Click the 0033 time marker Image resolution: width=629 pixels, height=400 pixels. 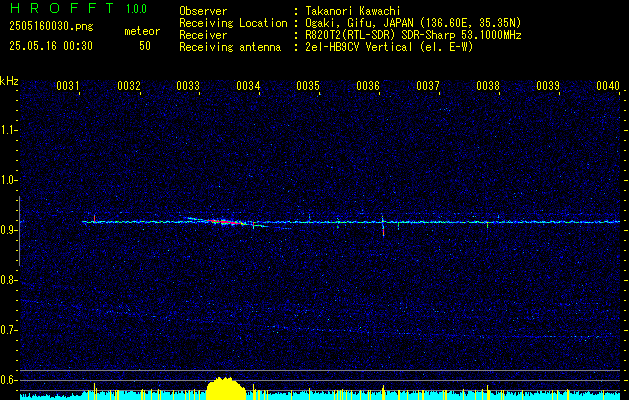tap(188, 86)
